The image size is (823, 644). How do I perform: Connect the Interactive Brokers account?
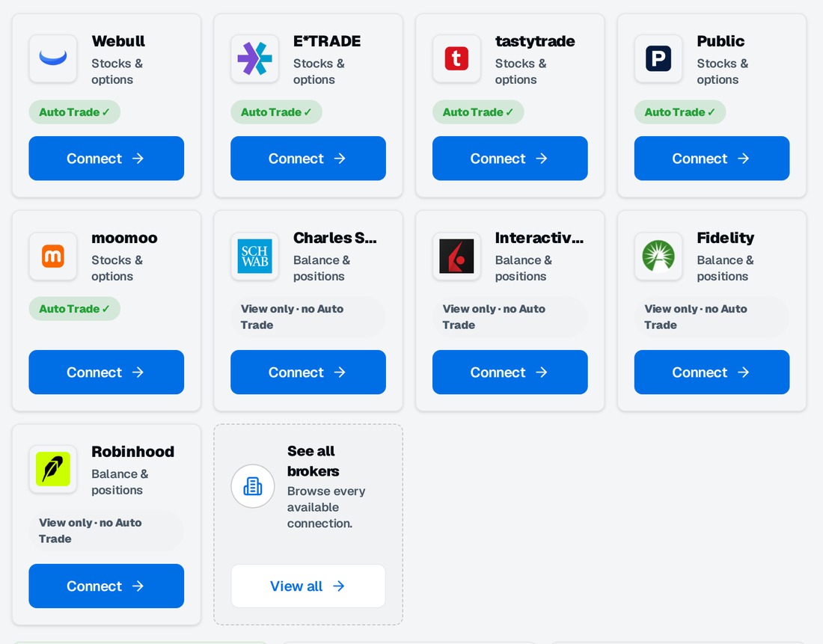point(510,372)
